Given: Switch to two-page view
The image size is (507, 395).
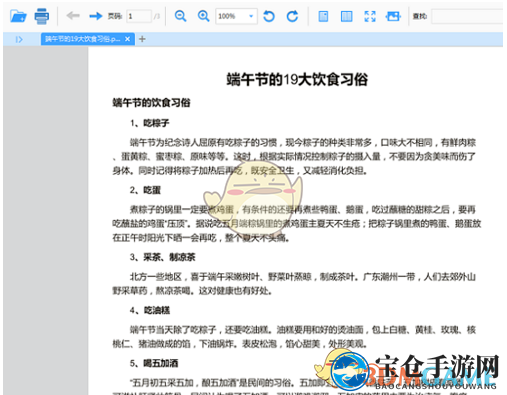Looking at the screenshot, I should (346, 16).
